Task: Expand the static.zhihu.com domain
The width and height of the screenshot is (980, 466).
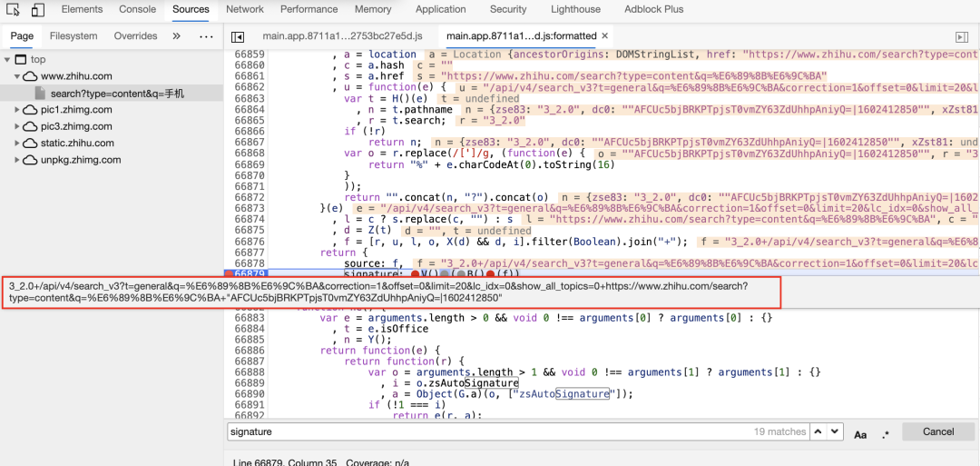Action: (x=19, y=144)
